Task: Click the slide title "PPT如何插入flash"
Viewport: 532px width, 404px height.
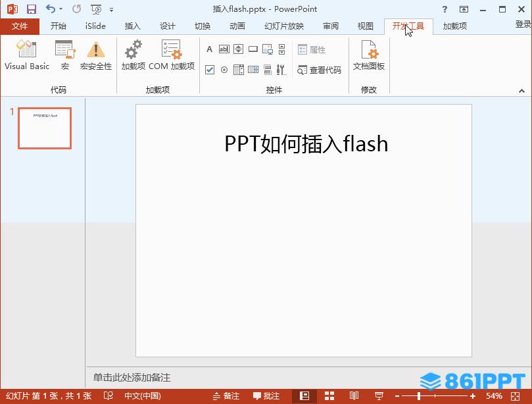Action: tap(306, 143)
